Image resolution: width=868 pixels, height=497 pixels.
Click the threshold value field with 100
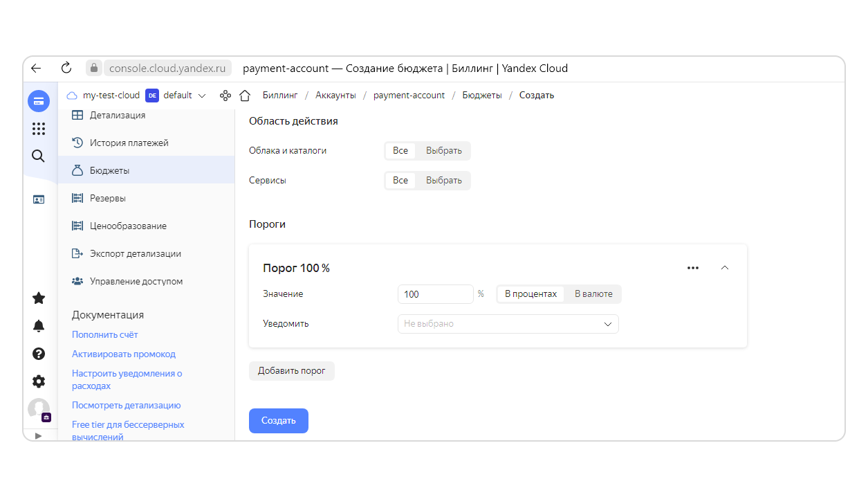(x=436, y=294)
